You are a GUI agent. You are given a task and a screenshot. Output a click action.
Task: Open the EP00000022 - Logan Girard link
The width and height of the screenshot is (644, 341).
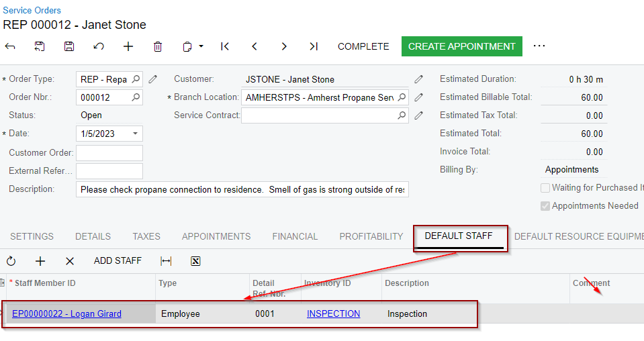(x=66, y=313)
